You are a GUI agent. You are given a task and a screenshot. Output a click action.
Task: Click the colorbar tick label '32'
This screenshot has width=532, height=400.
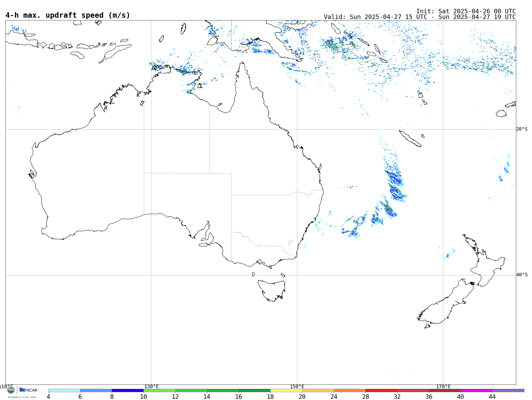[x=397, y=397]
